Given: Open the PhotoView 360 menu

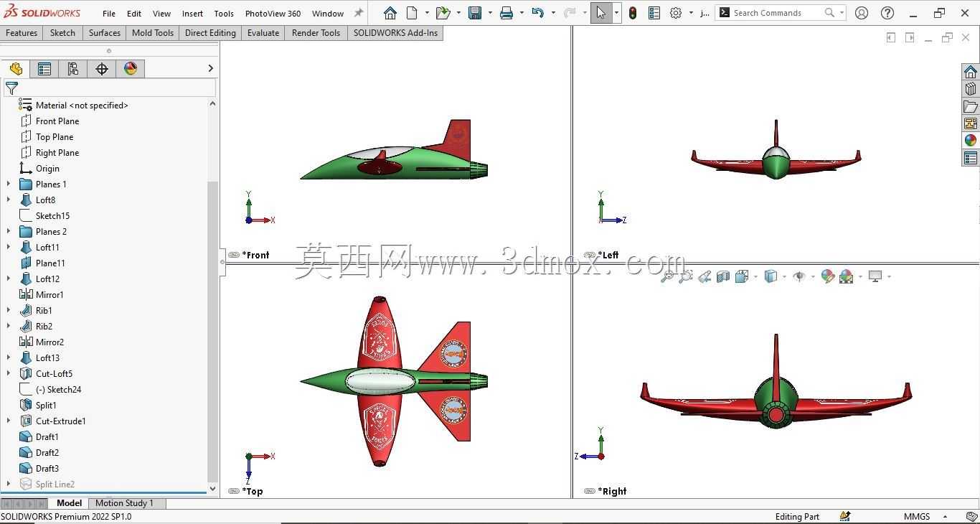Looking at the screenshot, I should [273, 13].
